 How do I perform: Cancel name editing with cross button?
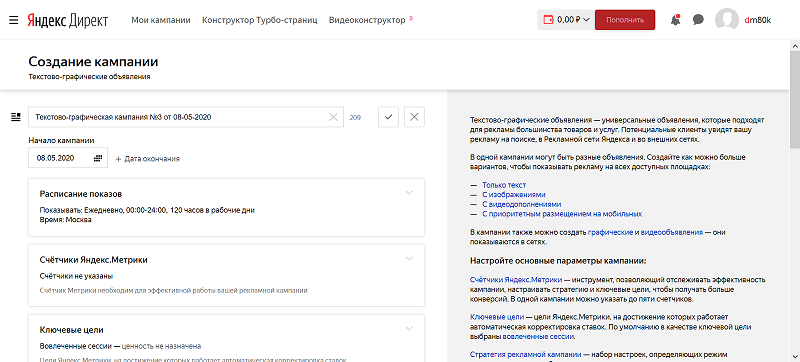click(414, 117)
